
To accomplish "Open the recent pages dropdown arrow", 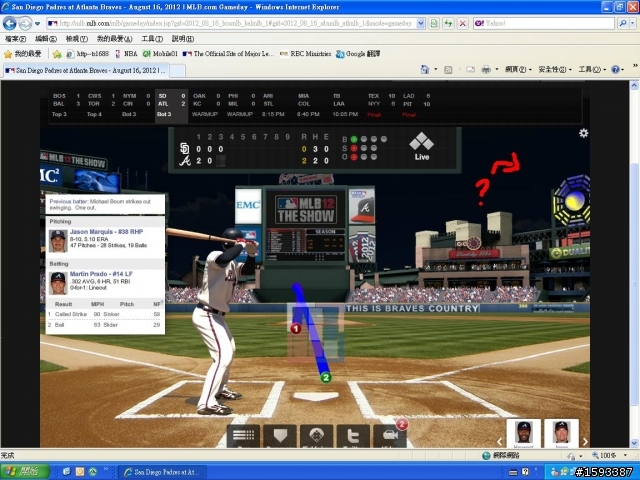I will [x=38, y=24].
